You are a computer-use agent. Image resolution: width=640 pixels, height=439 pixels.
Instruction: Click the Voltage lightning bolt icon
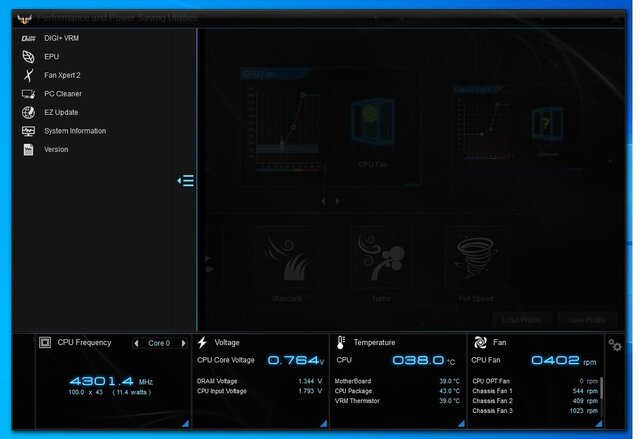pyautogui.click(x=202, y=342)
